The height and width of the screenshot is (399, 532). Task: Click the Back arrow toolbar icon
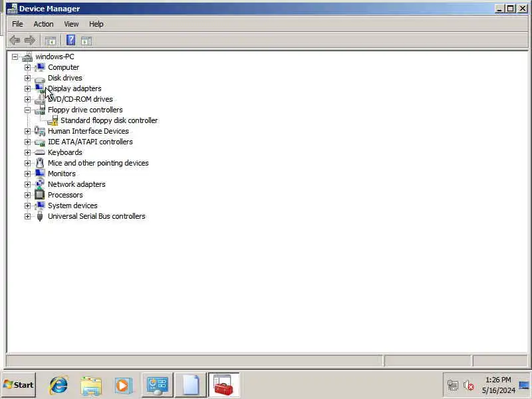[15, 41]
